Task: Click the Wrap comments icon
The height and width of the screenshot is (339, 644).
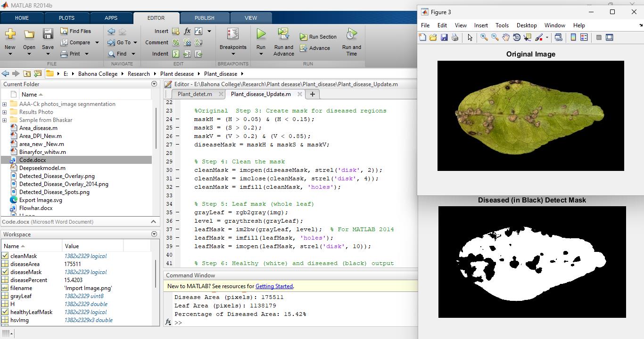Action: (198, 42)
